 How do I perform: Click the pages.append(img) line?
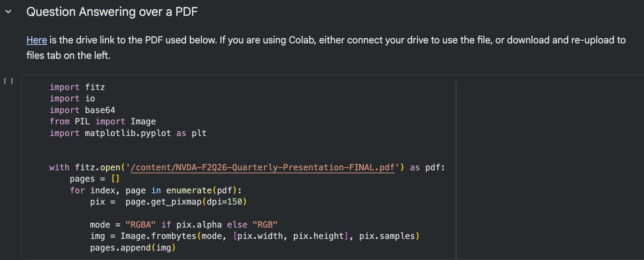click(133, 248)
